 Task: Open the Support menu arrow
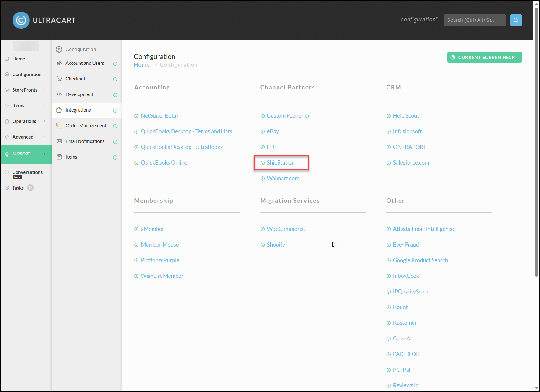pos(44,154)
